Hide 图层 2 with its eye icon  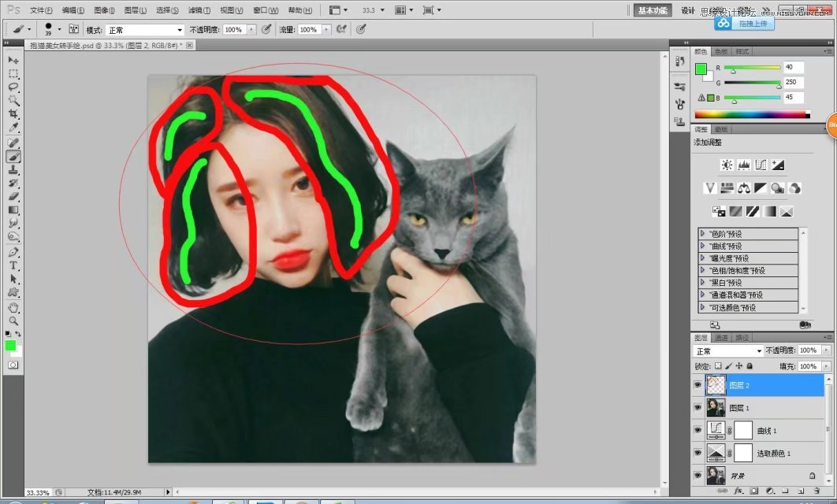[697, 385]
